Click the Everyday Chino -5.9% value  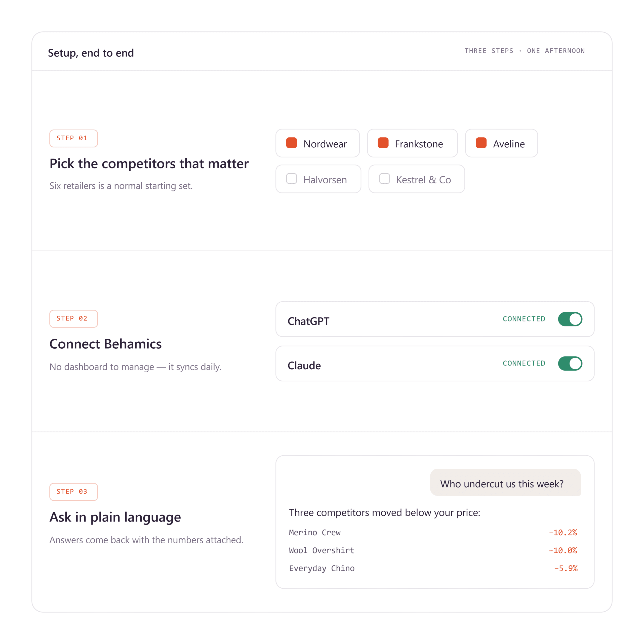566,568
